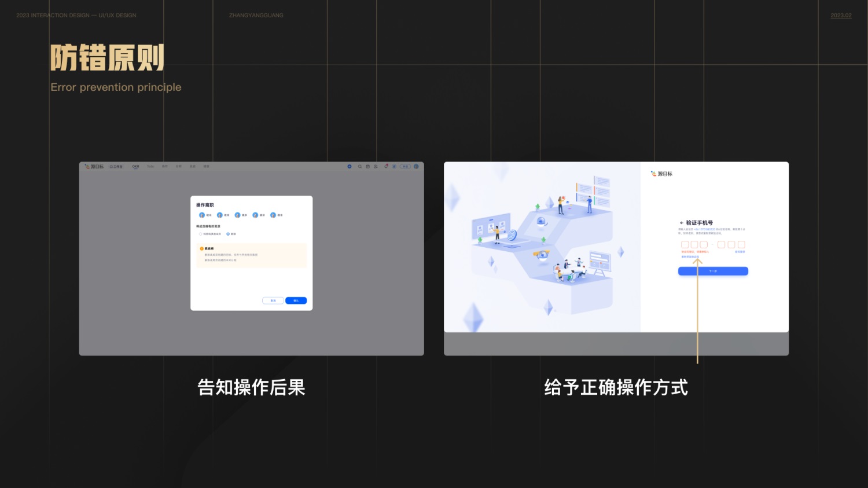Click the 确认 button in the 操作离职 dialog

296,300
